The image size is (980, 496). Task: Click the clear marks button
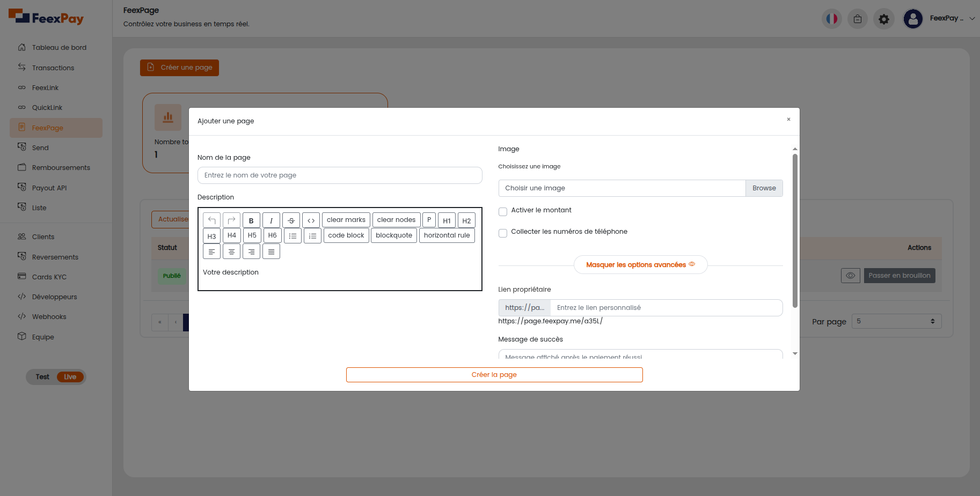click(346, 220)
